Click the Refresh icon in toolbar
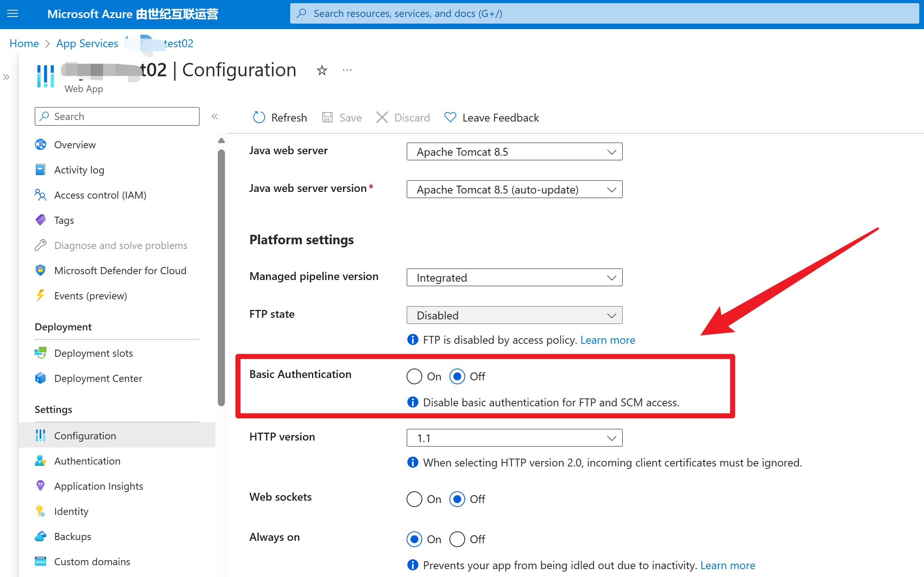Viewport: 924px width, 577px height. (259, 117)
